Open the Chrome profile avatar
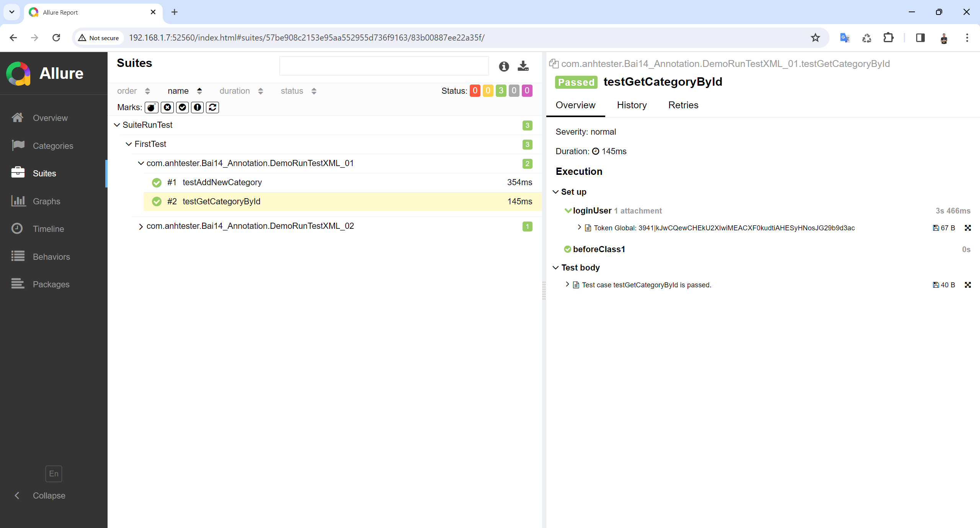Image resolution: width=980 pixels, height=528 pixels. pyautogui.click(x=944, y=37)
